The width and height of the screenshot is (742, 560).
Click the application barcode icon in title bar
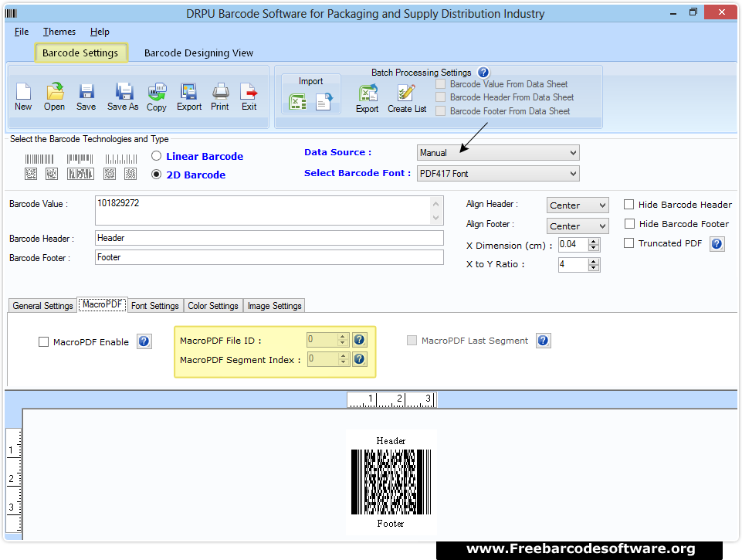(x=11, y=13)
